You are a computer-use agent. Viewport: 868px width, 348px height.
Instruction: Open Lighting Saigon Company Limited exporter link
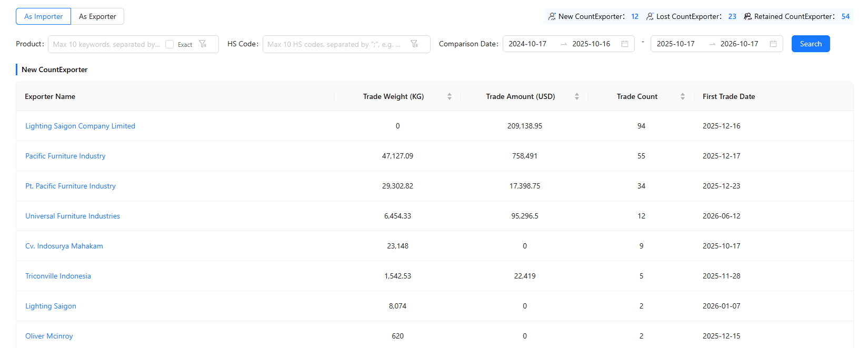80,126
